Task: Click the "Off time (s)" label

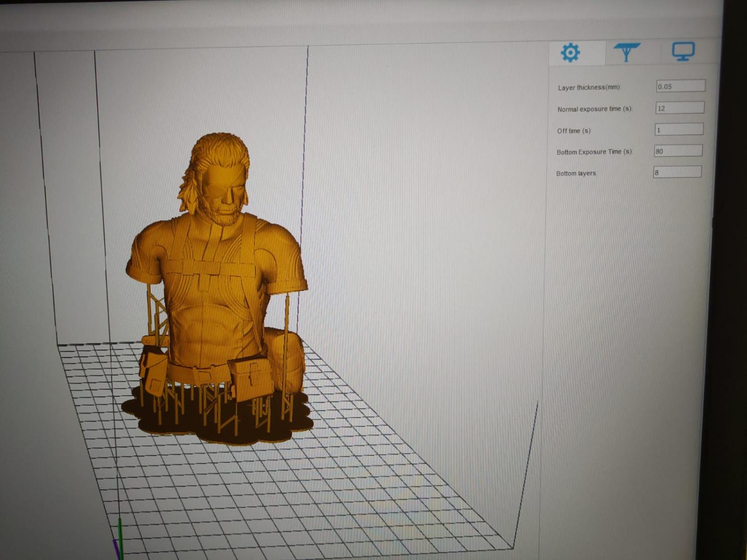Action: pyautogui.click(x=574, y=131)
